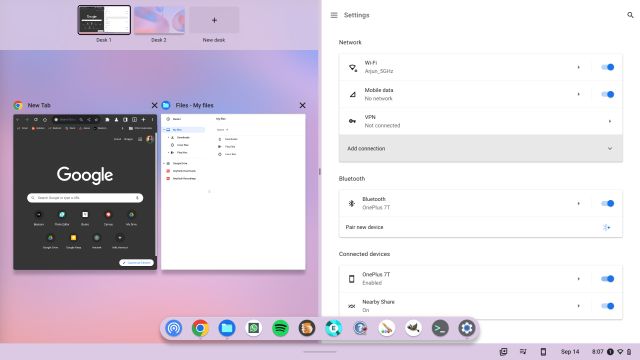Open the bird icon app on the shelf

(413, 328)
